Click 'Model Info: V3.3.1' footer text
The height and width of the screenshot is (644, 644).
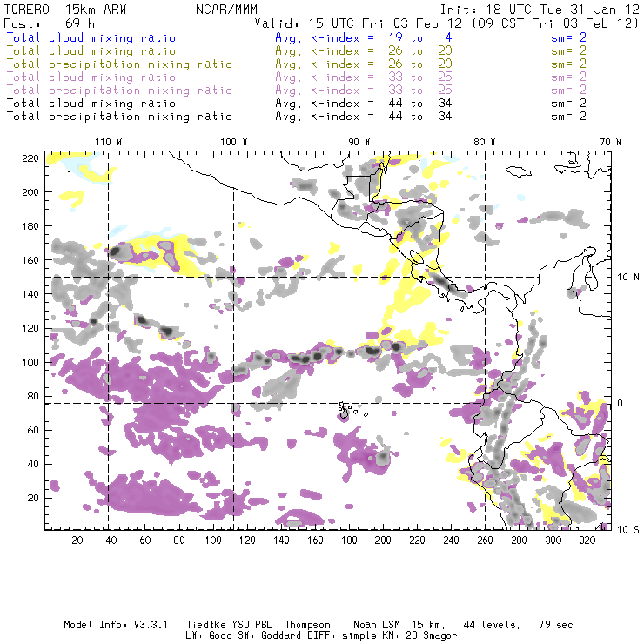(116, 625)
